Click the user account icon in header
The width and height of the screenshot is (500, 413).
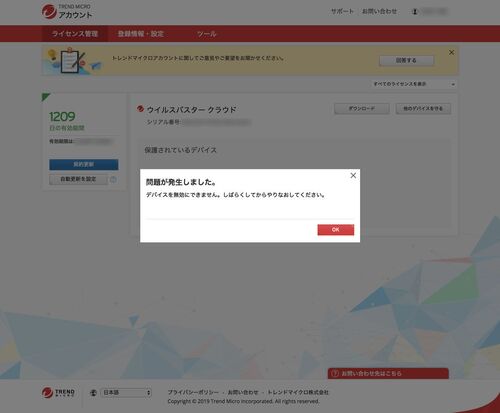[x=415, y=12]
